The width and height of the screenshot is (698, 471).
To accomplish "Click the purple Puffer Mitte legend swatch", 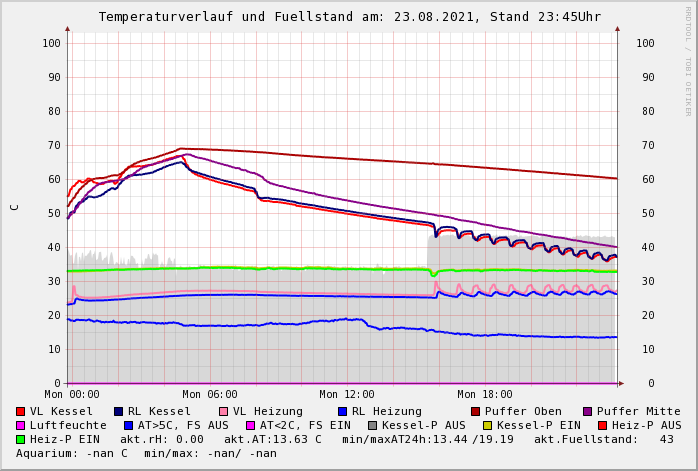I will (x=588, y=412).
